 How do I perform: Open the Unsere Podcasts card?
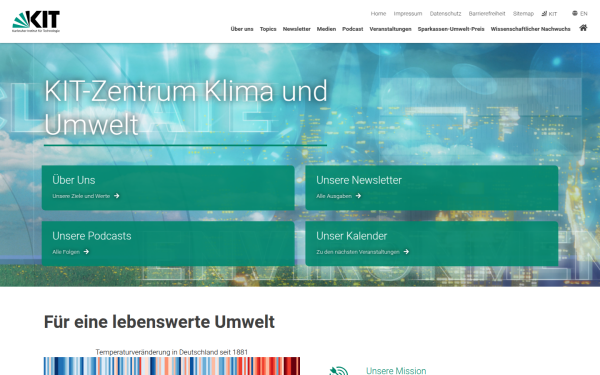pyautogui.click(x=168, y=243)
